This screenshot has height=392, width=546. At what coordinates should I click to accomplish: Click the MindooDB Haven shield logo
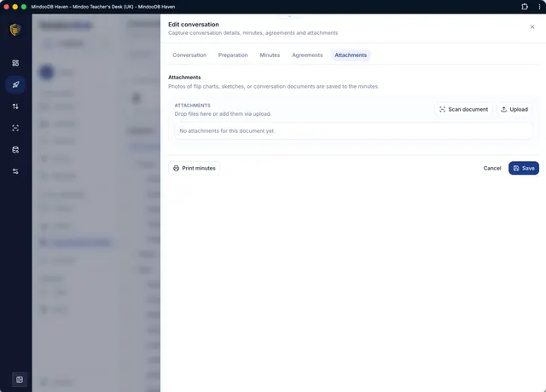point(15,30)
